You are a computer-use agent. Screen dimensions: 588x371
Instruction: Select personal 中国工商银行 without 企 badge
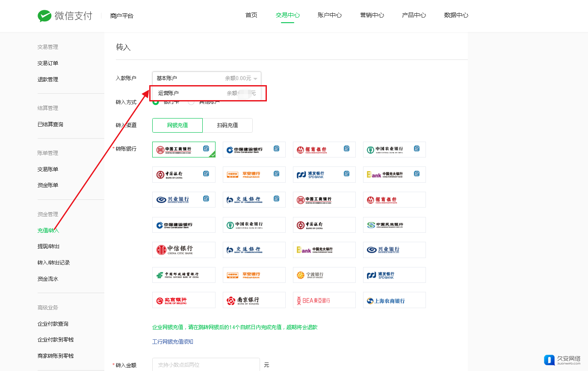coord(324,199)
